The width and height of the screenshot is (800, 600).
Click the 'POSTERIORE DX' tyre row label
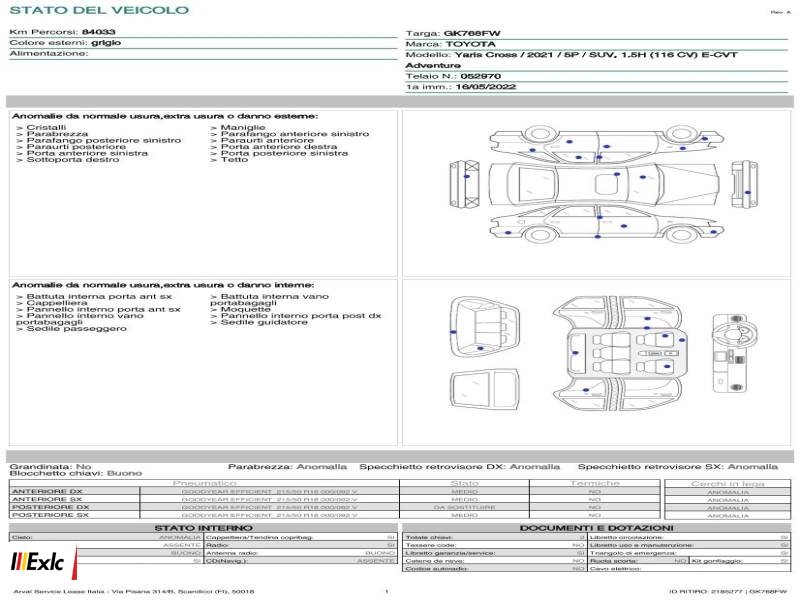tap(51, 507)
